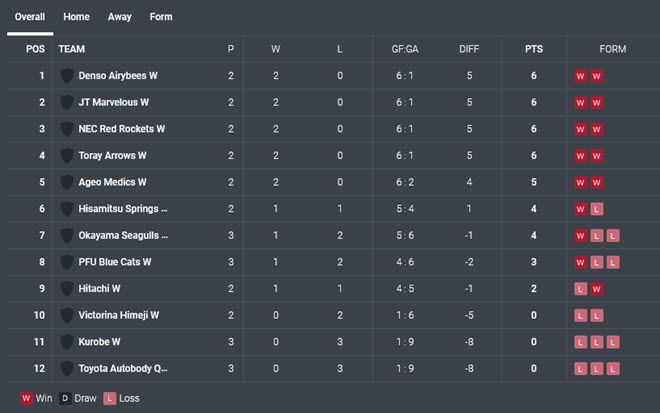This screenshot has height=413, width=660.
Task: Open the Form tab
Action: coord(161,17)
